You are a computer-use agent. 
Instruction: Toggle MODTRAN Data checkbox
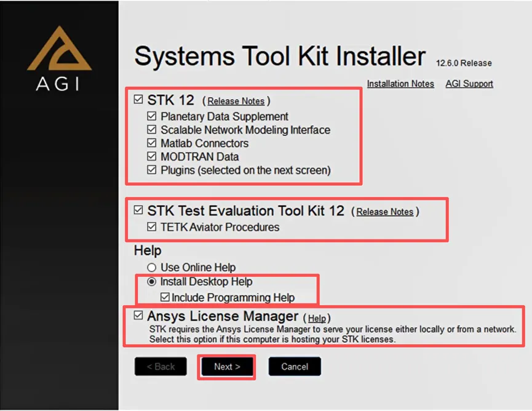coord(152,156)
